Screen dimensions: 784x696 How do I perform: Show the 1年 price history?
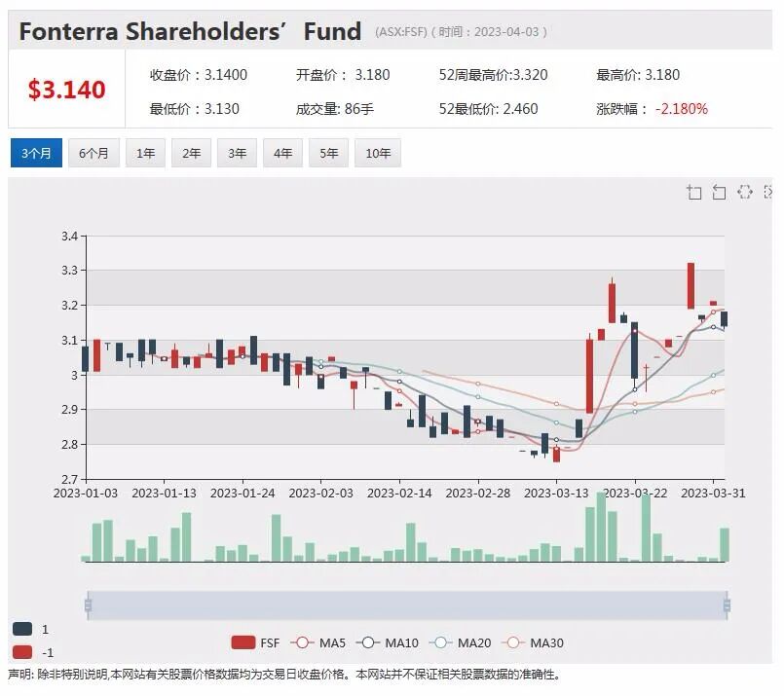click(145, 153)
